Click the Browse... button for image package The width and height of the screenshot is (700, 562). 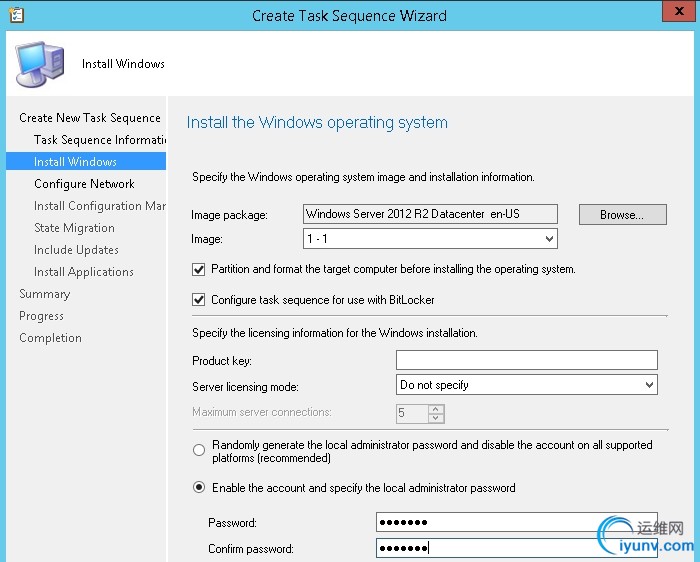click(x=622, y=215)
